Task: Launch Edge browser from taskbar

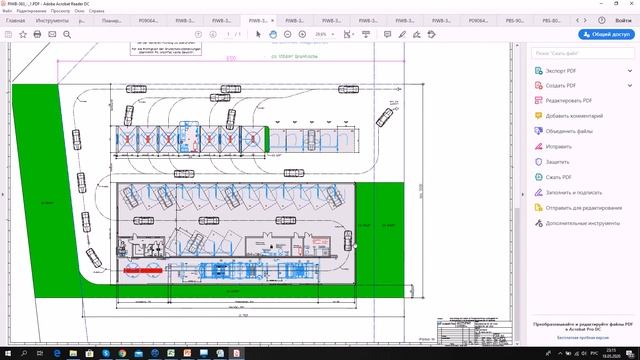Action: (x=57, y=353)
